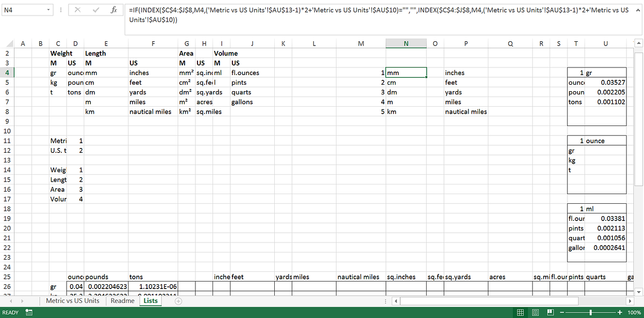This screenshot has width=644, height=318.
Task: Click the 'sq.yards' cell in row 6
Action: pos(209,92)
